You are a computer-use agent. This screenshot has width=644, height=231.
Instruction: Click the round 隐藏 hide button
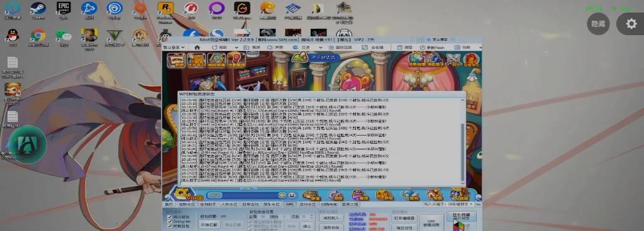click(x=598, y=24)
